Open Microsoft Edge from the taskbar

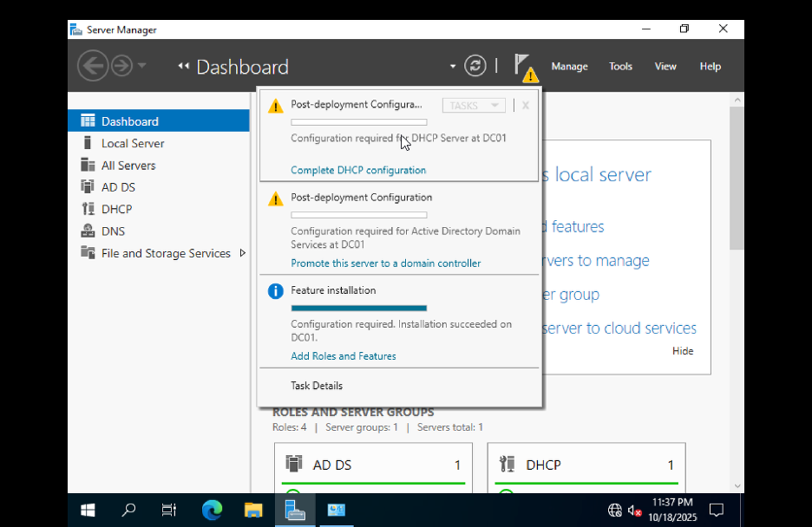point(210,510)
